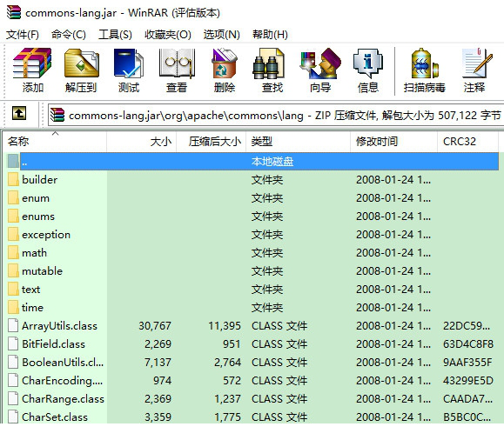Select BooleanUtils.cl... file name
This screenshot has height=440, width=504.
coord(63,363)
